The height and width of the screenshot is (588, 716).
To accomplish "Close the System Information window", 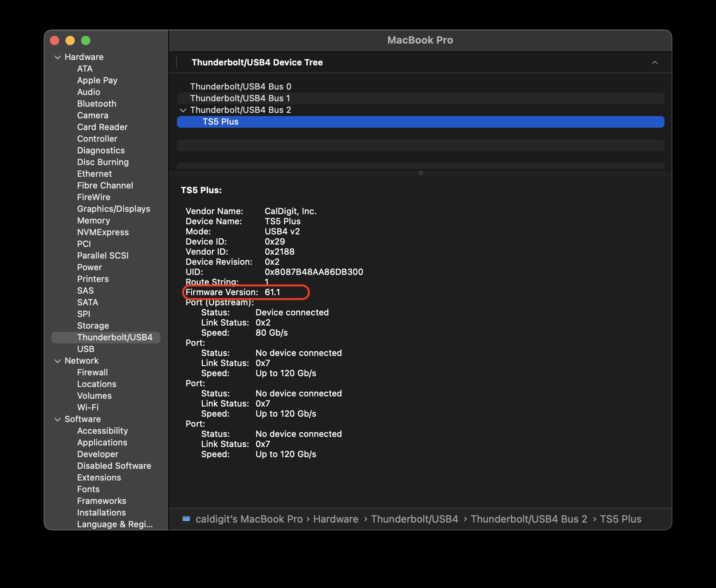I will (x=55, y=40).
